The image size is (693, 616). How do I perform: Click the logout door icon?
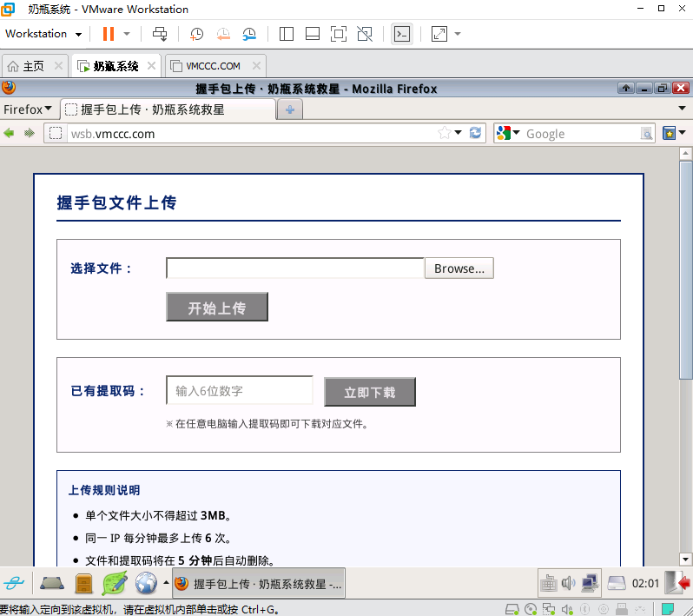[x=677, y=583]
